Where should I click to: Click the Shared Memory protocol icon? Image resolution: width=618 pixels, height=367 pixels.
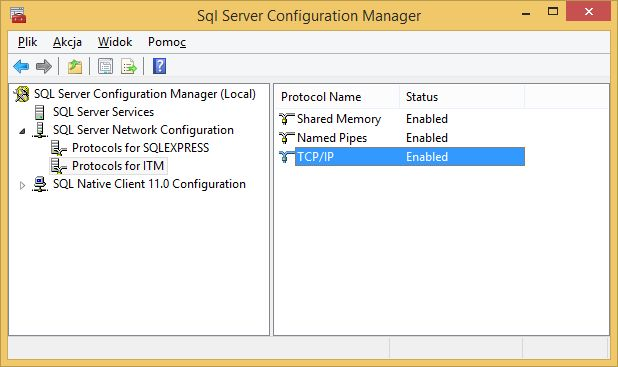click(x=287, y=119)
